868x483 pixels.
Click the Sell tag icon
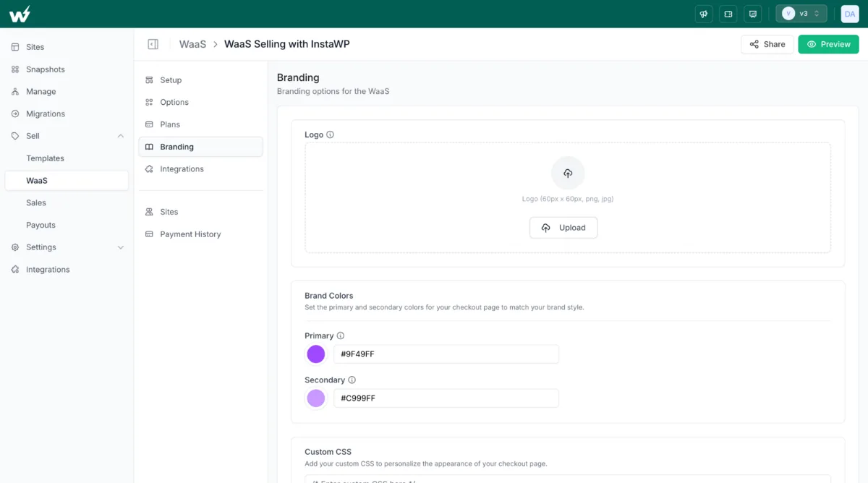pos(15,136)
